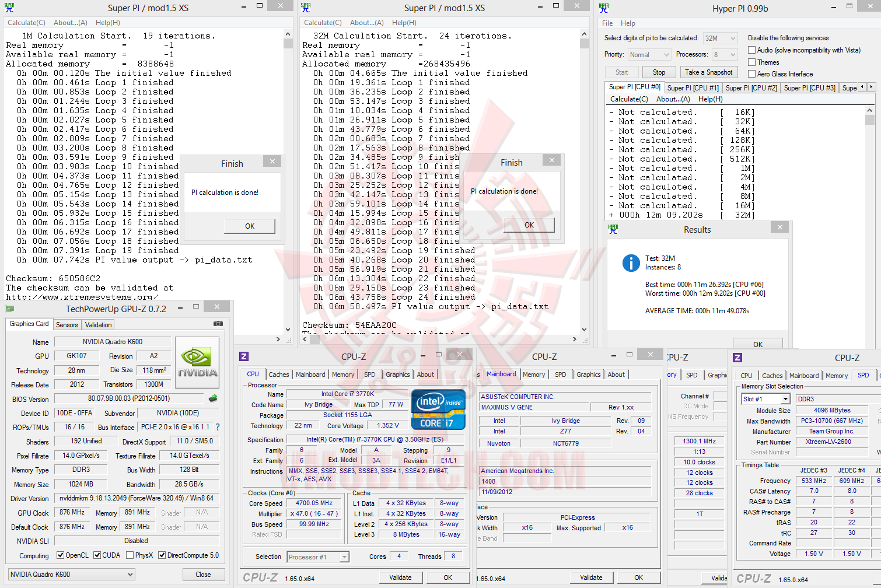Image resolution: width=881 pixels, height=588 pixels.
Task: Click the Mainboard tab in the second CPU-Z window
Action: coord(501,374)
